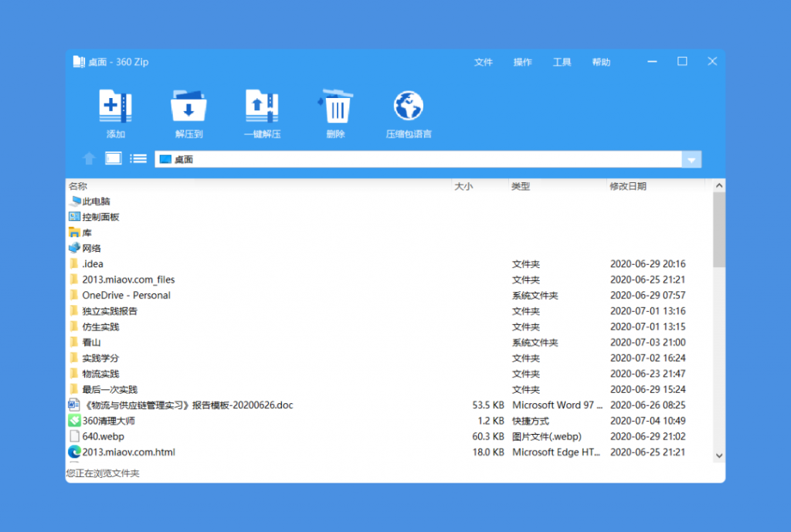Click the scrollbar down arrow
The height and width of the screenshot is (532, 791).
pyautogui.click(x=719, y=456)
